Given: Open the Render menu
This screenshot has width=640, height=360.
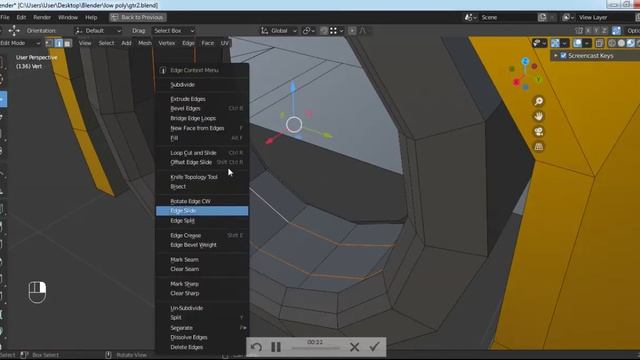Looking at the screenshot, I should click(x=42, y=17).
